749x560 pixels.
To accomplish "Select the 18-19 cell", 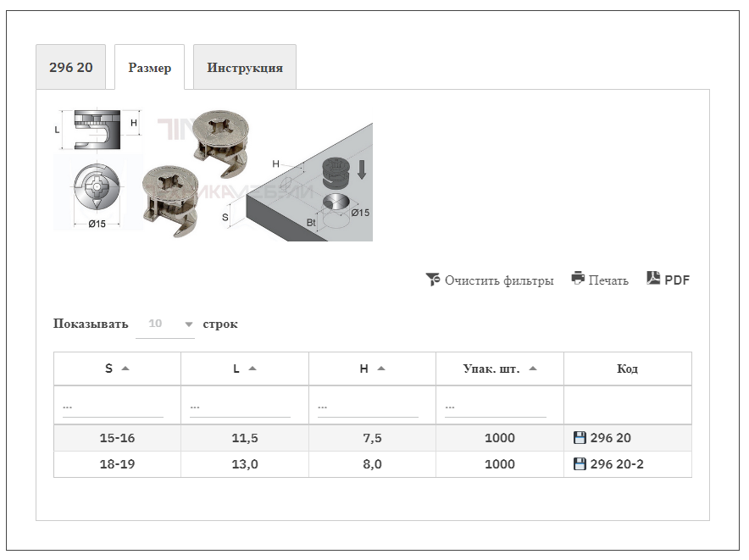I will pyautogui.click(x=117, y=464).
